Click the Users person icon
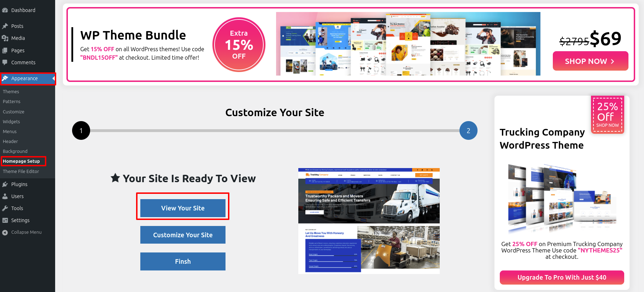 tap(5, 196)
